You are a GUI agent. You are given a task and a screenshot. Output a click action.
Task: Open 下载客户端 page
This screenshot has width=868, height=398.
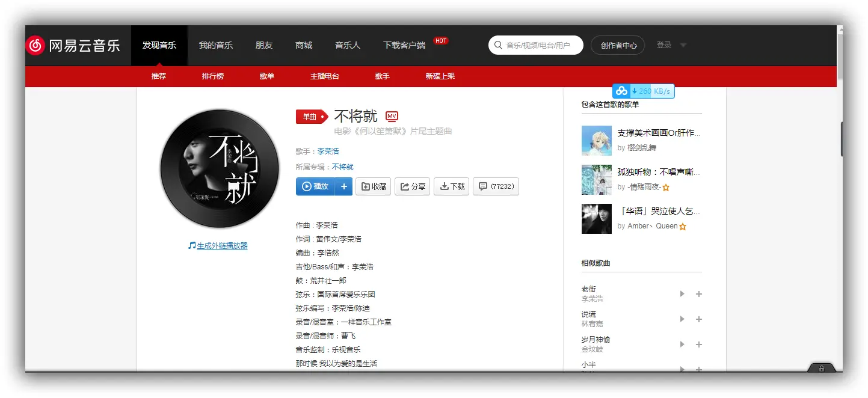coord(404,45)
